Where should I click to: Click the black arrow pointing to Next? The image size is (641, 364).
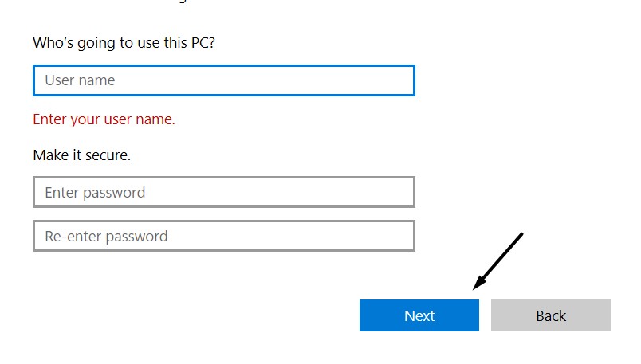click(497, 260)
